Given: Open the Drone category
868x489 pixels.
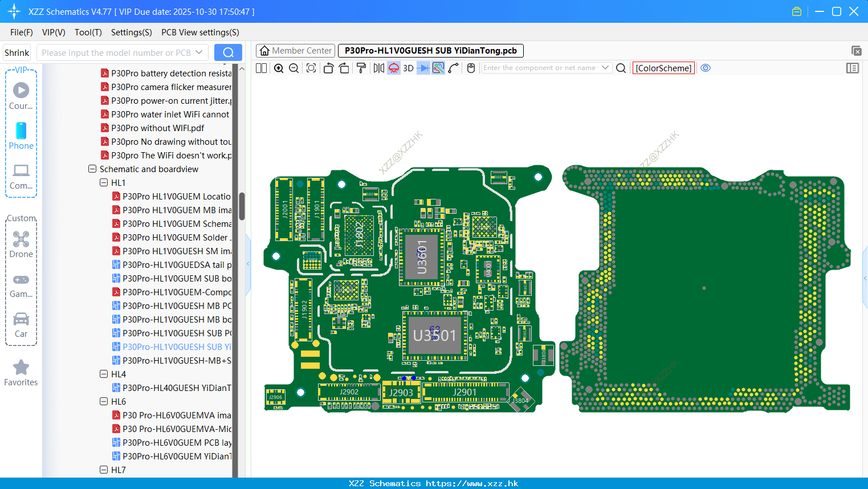Looking at the screenshot, I should [21, 244].
